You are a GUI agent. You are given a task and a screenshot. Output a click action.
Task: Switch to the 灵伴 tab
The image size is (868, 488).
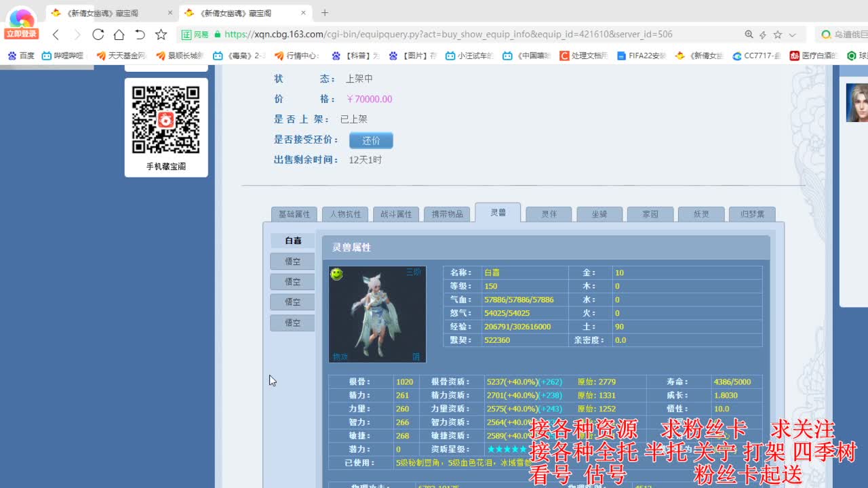tap(548, 213)
